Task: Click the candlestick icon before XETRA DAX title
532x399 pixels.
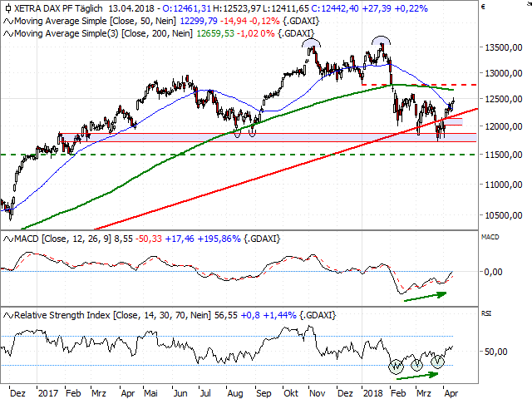Action: click(x=8, y=8)
